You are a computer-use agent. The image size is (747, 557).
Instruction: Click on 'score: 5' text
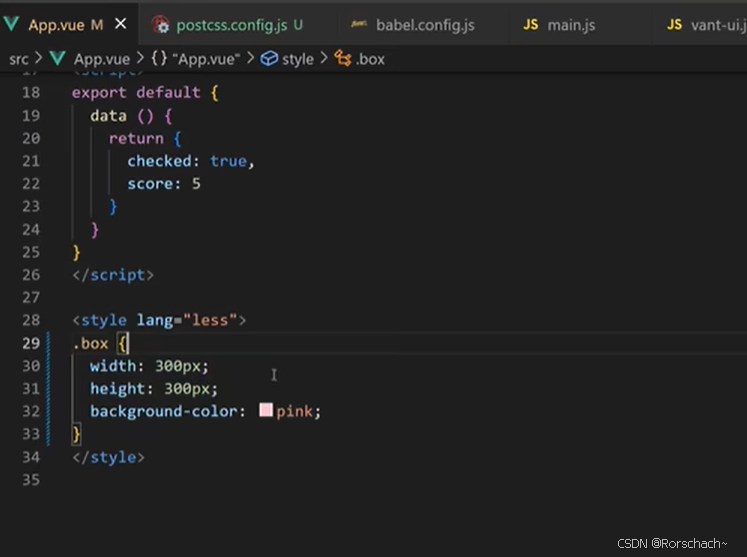click(164, 184)
